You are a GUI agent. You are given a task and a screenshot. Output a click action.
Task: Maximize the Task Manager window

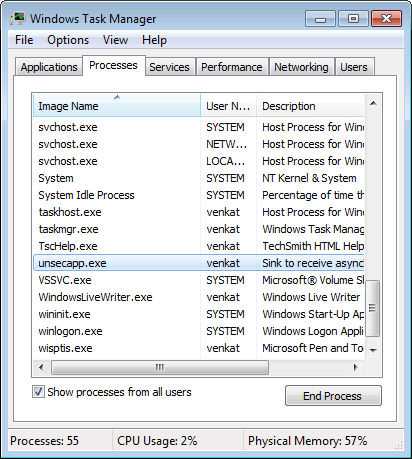point(353,19)
